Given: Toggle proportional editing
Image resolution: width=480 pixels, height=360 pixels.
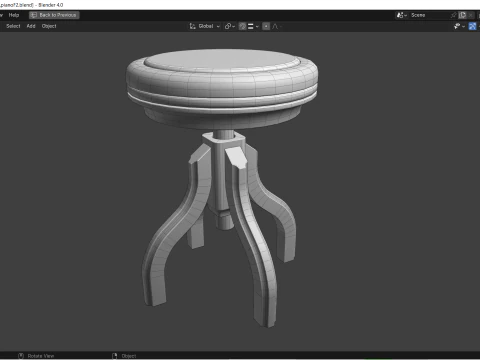Looking at the screenshot, I should [266, 26].
